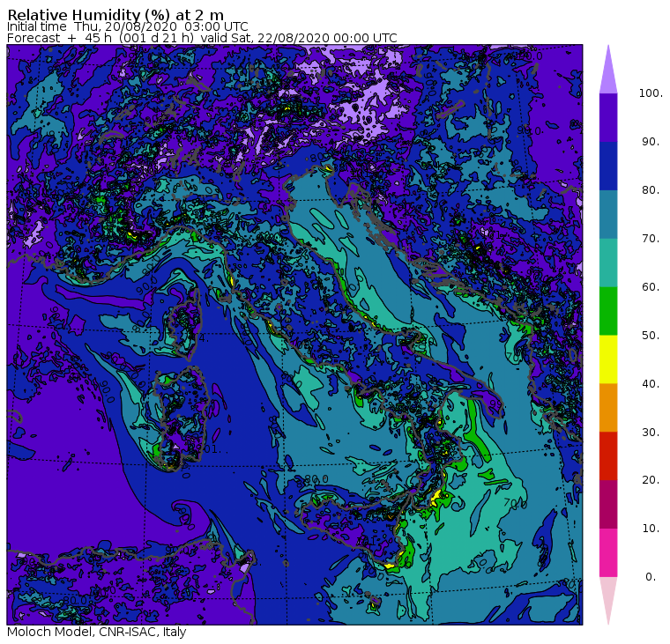Click the dark magenta 10-20 colorbar segment

click(x=608, y=504)
